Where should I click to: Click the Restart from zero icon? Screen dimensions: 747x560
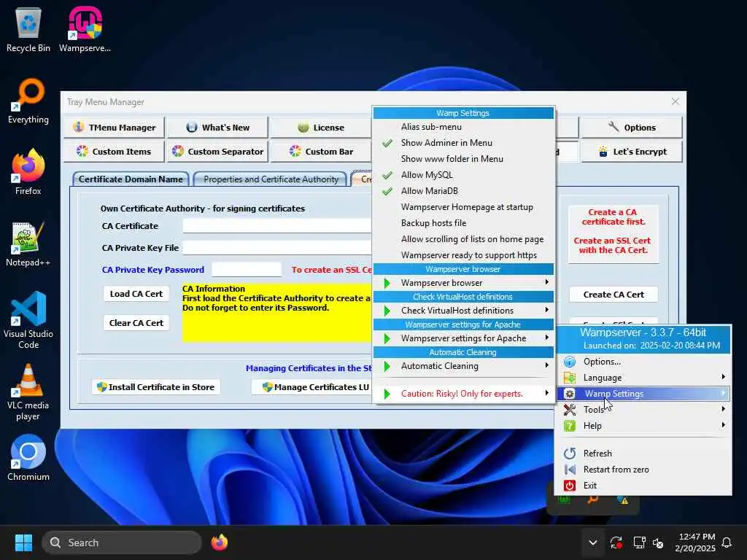click(569, 470)
